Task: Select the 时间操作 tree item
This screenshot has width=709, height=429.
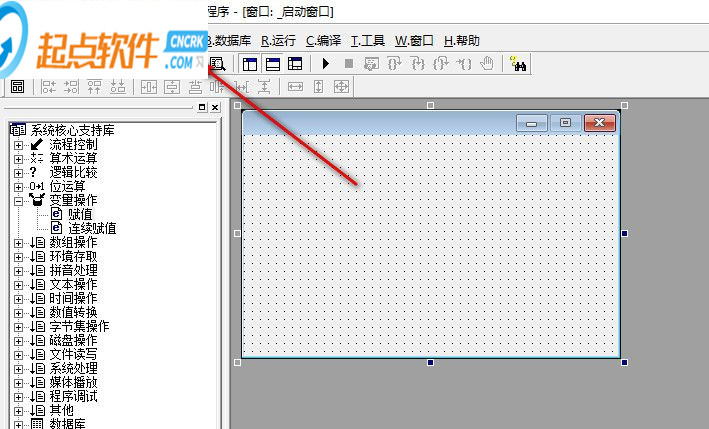Action: pos(73,298)
